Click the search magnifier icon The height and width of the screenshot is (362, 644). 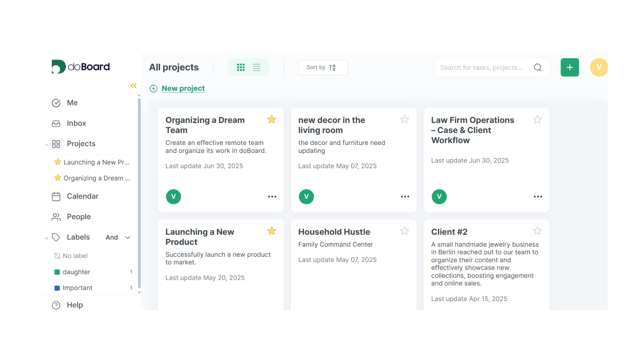tap(538, 67)
